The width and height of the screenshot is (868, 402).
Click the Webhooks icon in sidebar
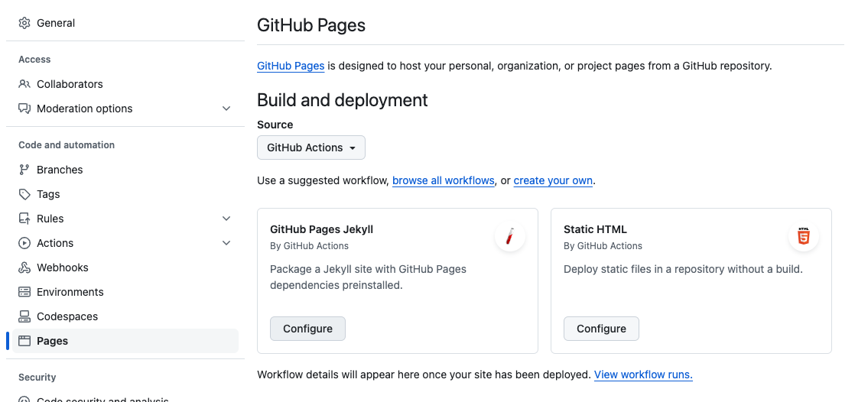(x=24, y=267)
